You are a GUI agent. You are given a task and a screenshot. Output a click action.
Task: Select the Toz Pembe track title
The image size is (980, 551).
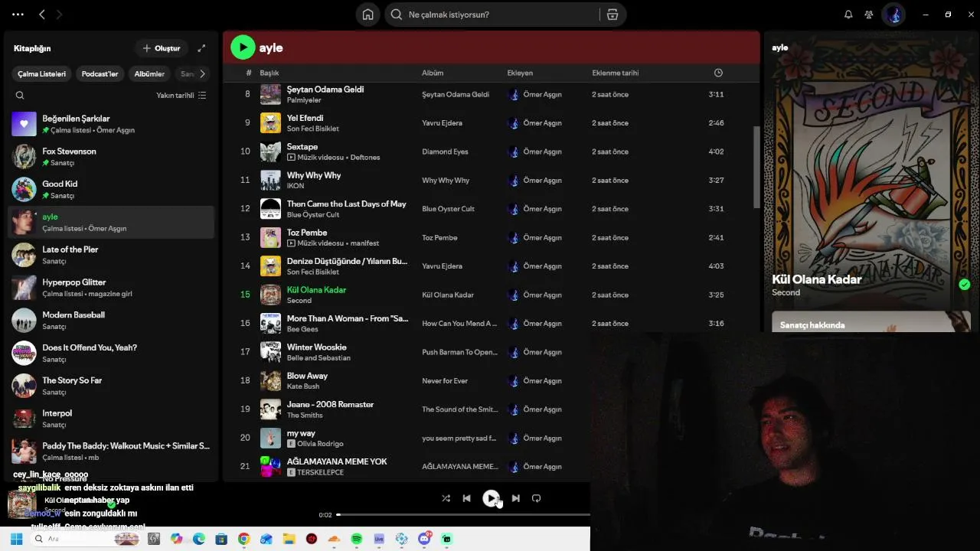(x=307, y=233)
